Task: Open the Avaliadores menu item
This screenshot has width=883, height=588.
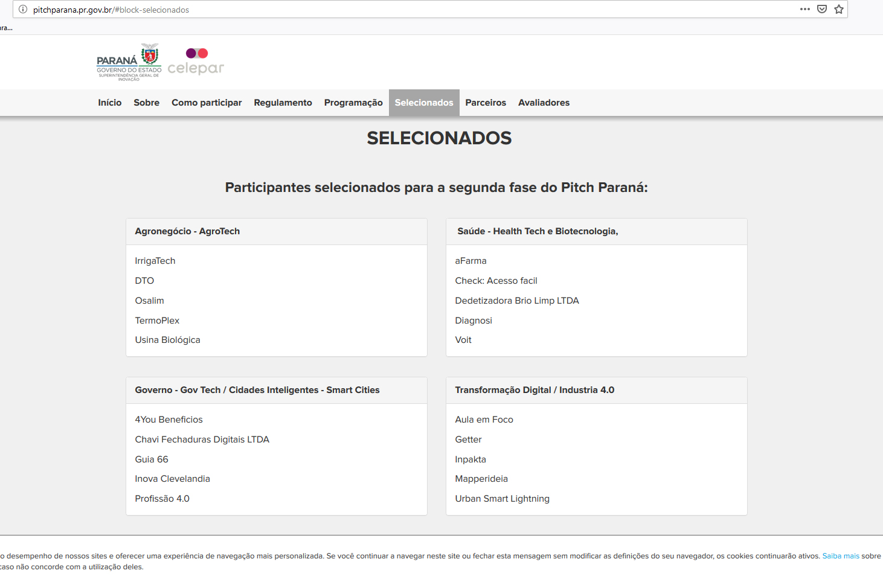Action: [544, 103]
